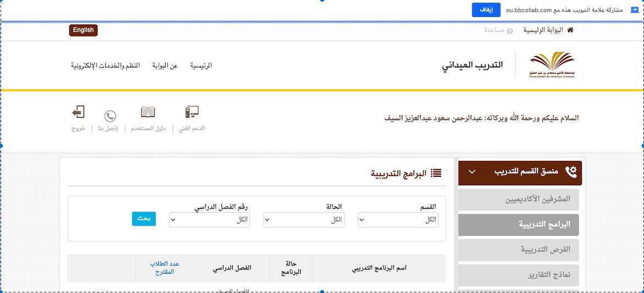
Task: Select الفرص التدريبية in the sidebar
Action: click(x=519, y=249)
